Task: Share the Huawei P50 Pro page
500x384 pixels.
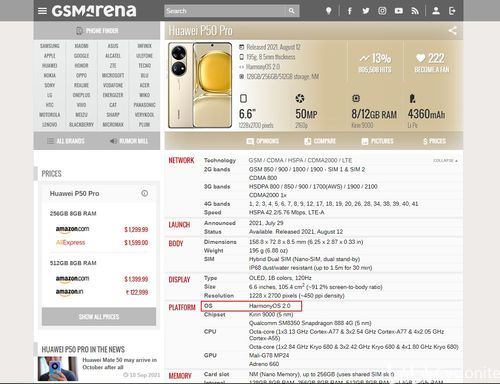Action: point(452,31)
